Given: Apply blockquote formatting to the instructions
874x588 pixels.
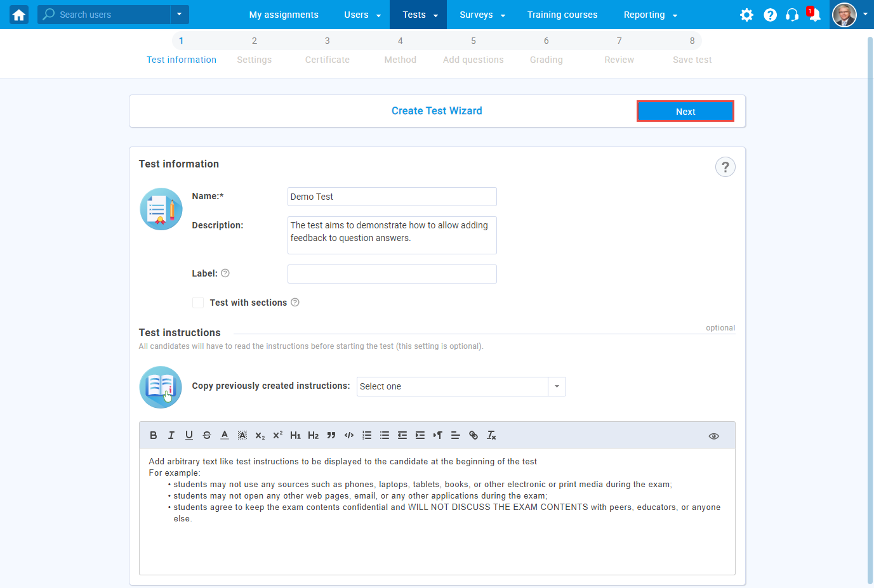Looking at the screenshot, I should (331, 435).
